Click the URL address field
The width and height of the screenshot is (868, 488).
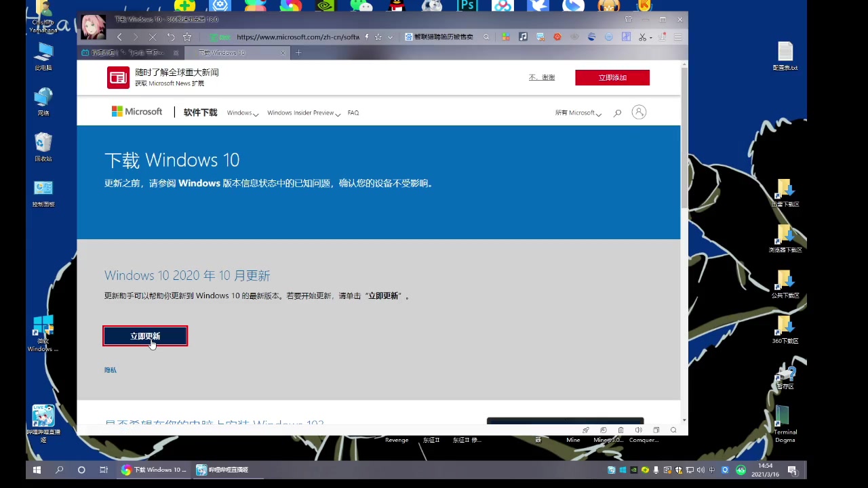pyautogui.click(x=298, y=37)
